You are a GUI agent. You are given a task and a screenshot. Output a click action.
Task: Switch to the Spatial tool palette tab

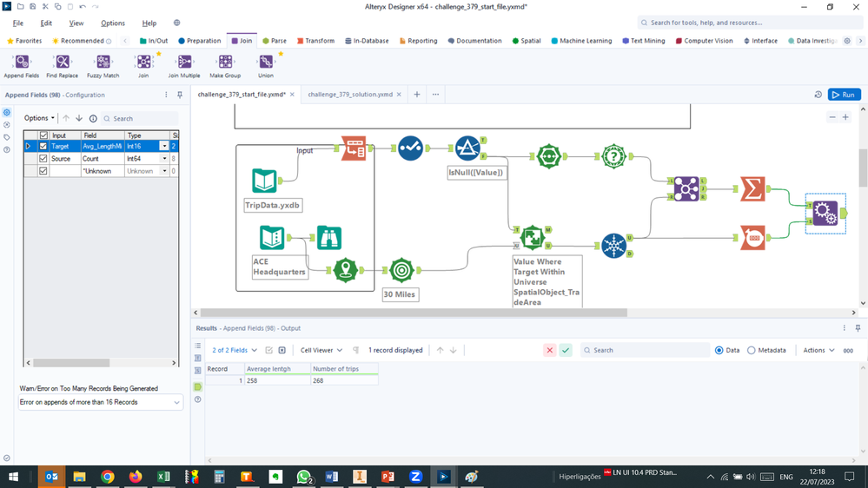527,41
